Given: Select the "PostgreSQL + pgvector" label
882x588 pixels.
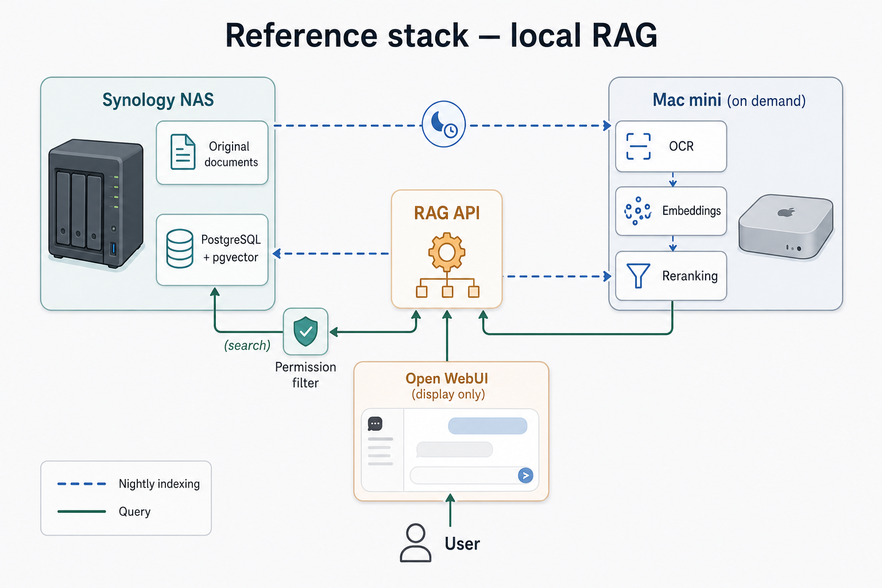Looking at the screenshot, I should point(231,248).
